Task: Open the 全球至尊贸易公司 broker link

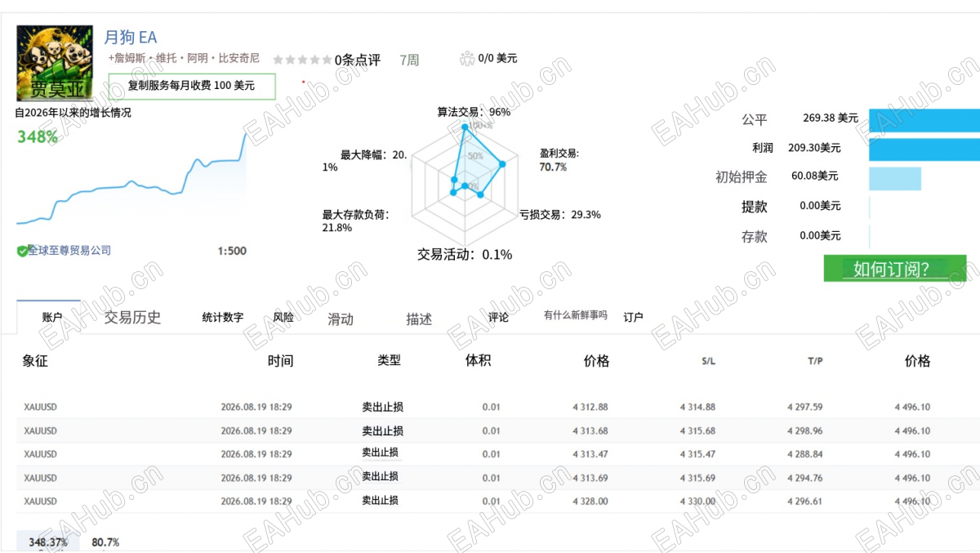Action: pos(69,251)
